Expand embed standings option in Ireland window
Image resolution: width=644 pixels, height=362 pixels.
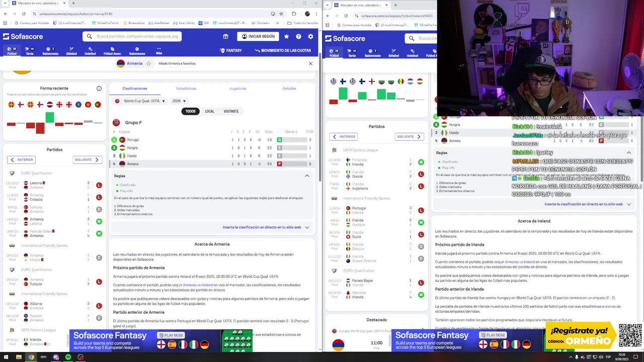(x=628, y=204)
